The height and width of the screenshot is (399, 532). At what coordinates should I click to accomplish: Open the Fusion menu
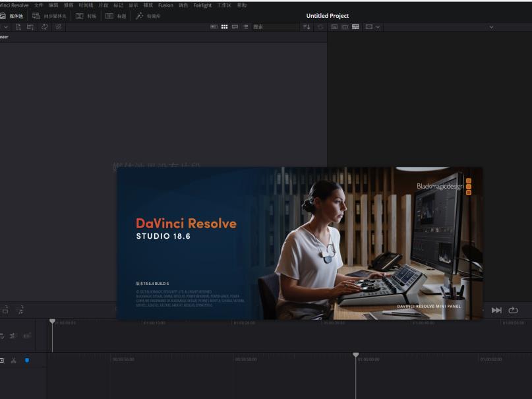click(x=165, y=5)
